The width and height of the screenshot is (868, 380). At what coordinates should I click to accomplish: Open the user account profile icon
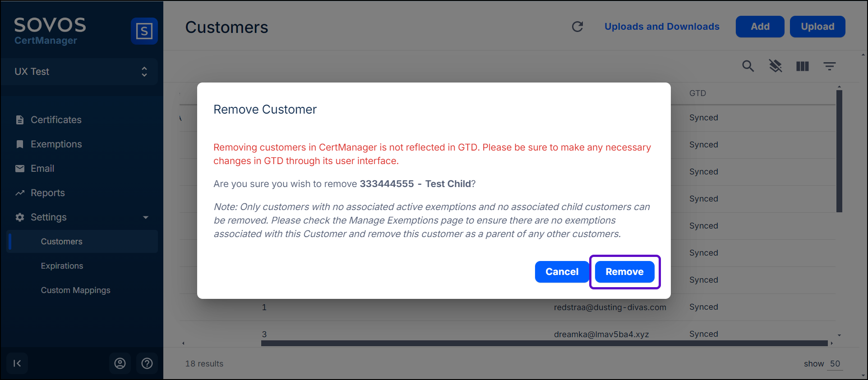(120, 363)
